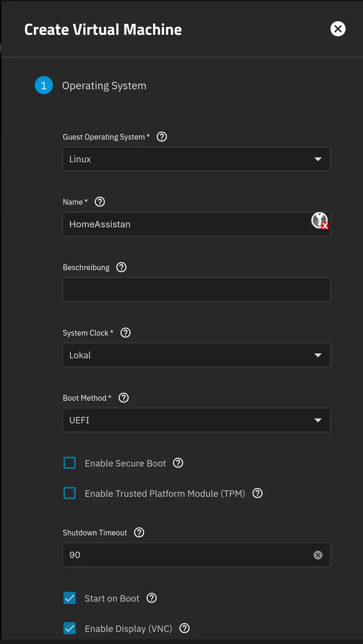This screenshot has height=644, width=363.
Task: Show help for Enable Secure Boot
Action: click(178, 463)
